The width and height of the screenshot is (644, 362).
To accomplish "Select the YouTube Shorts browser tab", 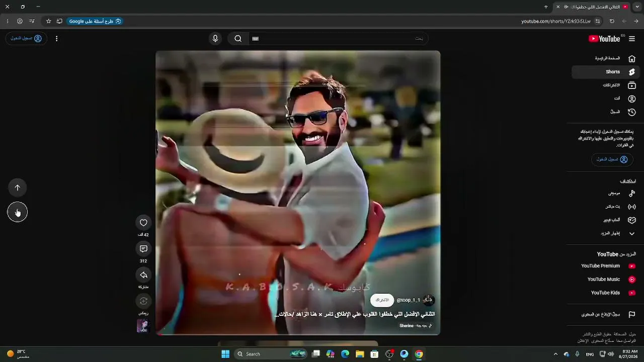I will 592,7.
